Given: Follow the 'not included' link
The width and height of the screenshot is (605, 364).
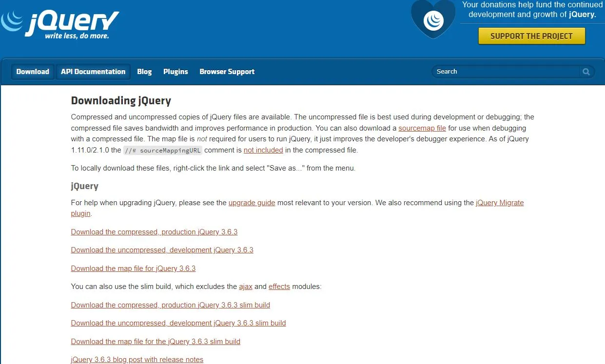Looking at the screenshot, I should pyautogui.click(x=263, y=150).
